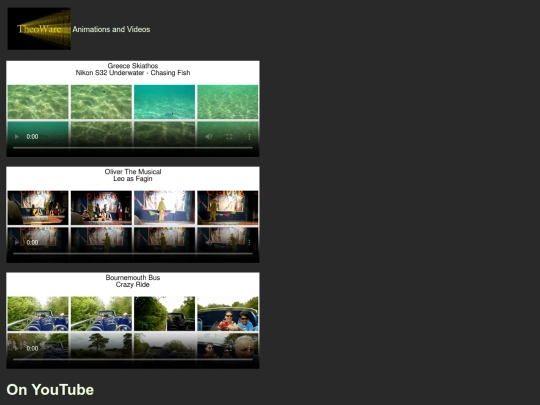Play the Oliver The Musical video

17,242
